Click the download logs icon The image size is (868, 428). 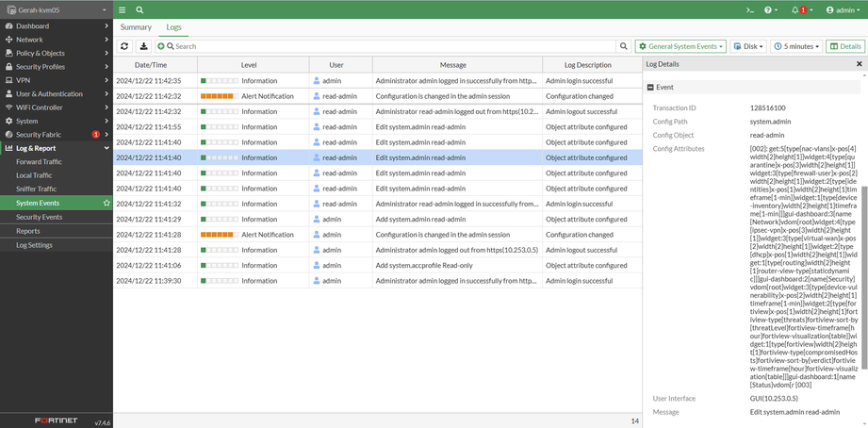point(143,46)
